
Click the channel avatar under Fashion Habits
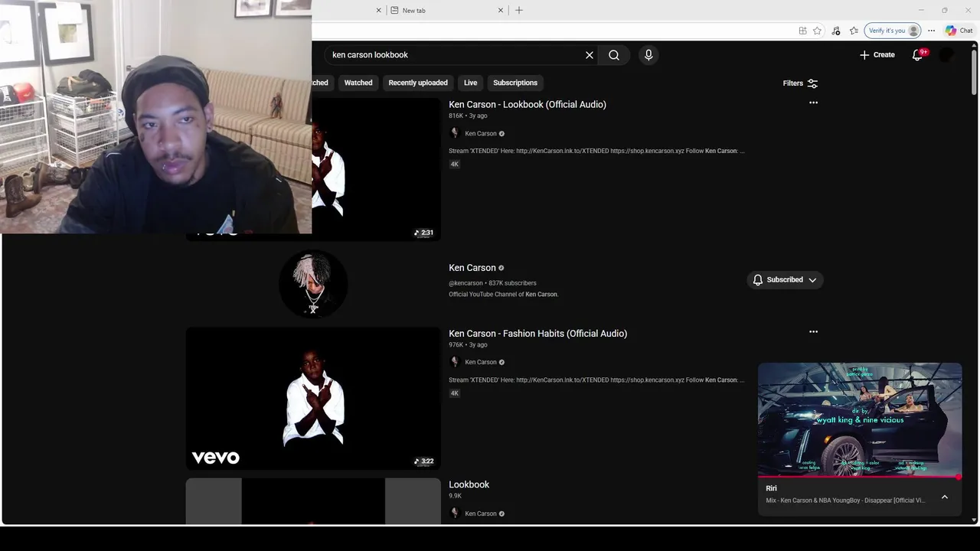[454, 362]
